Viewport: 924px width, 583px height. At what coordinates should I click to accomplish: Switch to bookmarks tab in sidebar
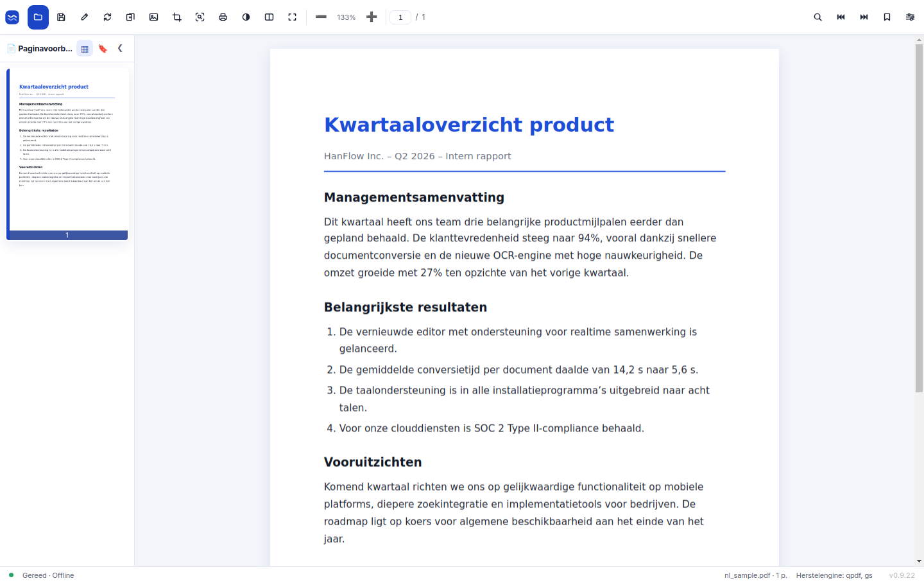103,49
